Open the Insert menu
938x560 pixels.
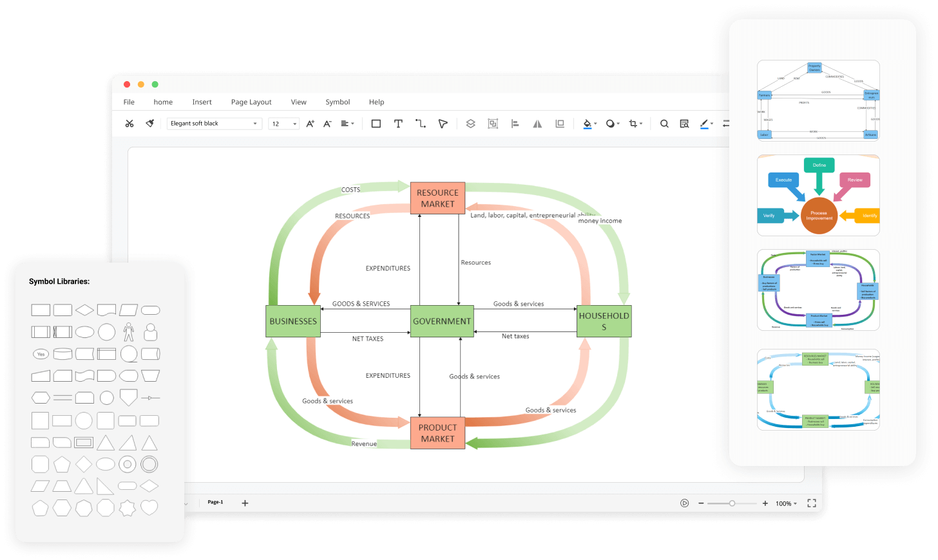point(202,102)
